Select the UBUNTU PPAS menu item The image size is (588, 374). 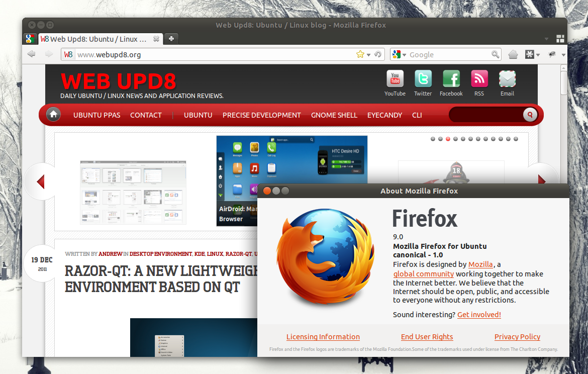coord(96,115)
